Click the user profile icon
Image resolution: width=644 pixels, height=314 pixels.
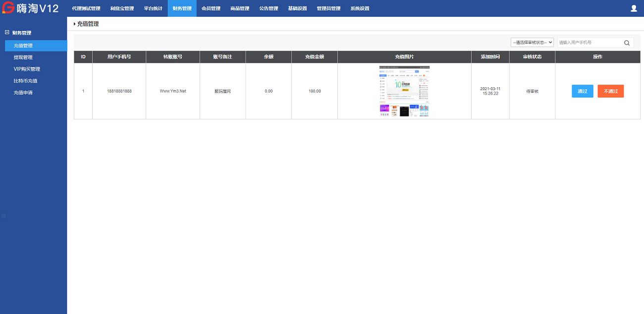634,8
